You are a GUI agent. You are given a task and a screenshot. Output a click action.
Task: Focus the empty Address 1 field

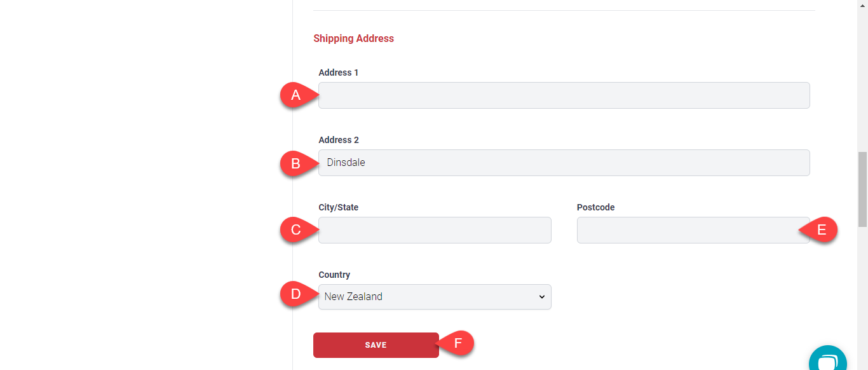pos(564,95)
